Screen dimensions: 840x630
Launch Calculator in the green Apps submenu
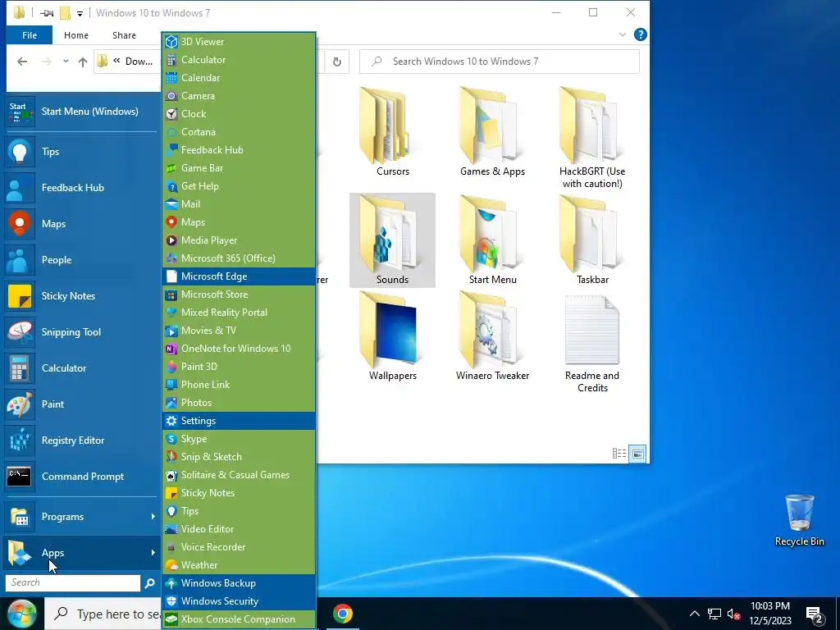(239, 60)
